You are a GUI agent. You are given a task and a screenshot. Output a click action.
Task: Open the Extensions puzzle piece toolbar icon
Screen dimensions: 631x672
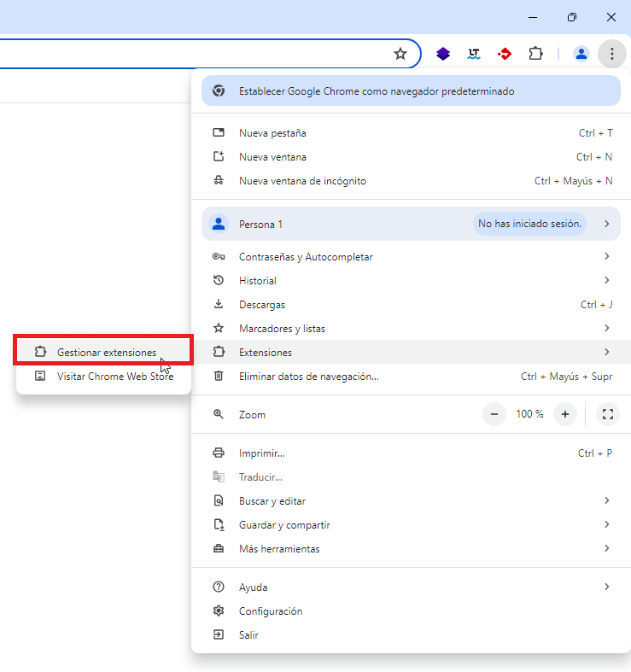[535, 54]
